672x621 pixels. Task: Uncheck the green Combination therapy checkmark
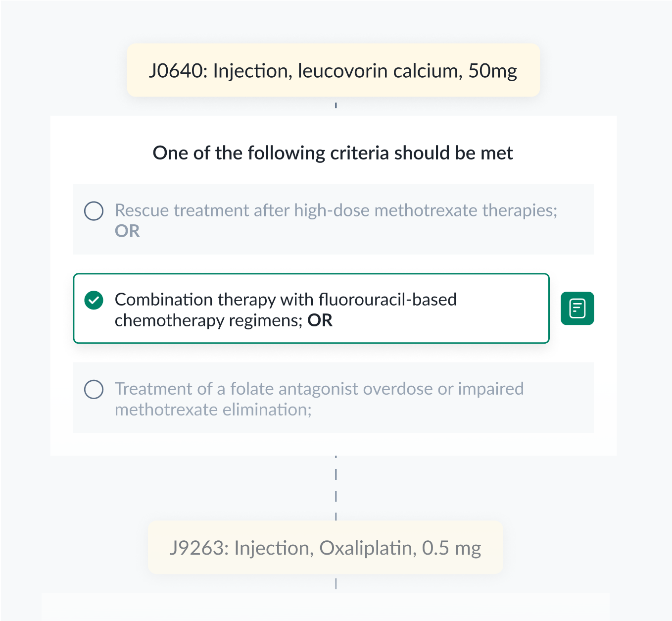pyautogui.click(x=94, y=300)
